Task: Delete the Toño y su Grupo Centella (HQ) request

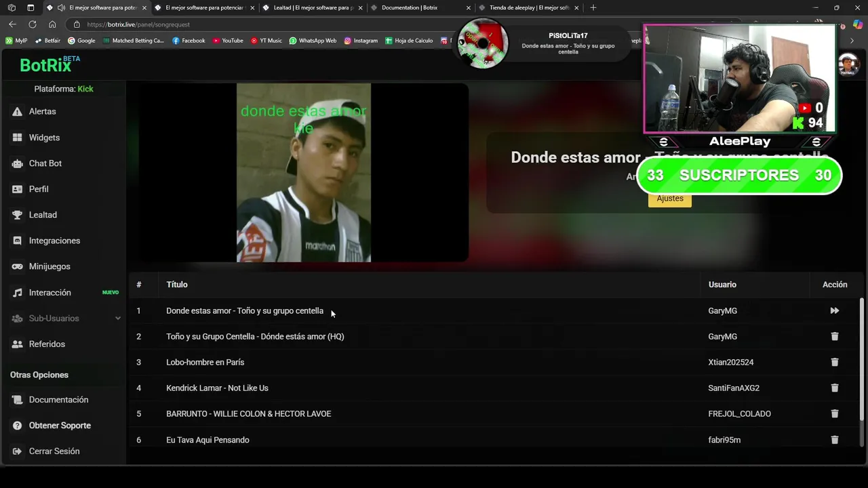Action: pyautogui.click(x=834, y=336)
